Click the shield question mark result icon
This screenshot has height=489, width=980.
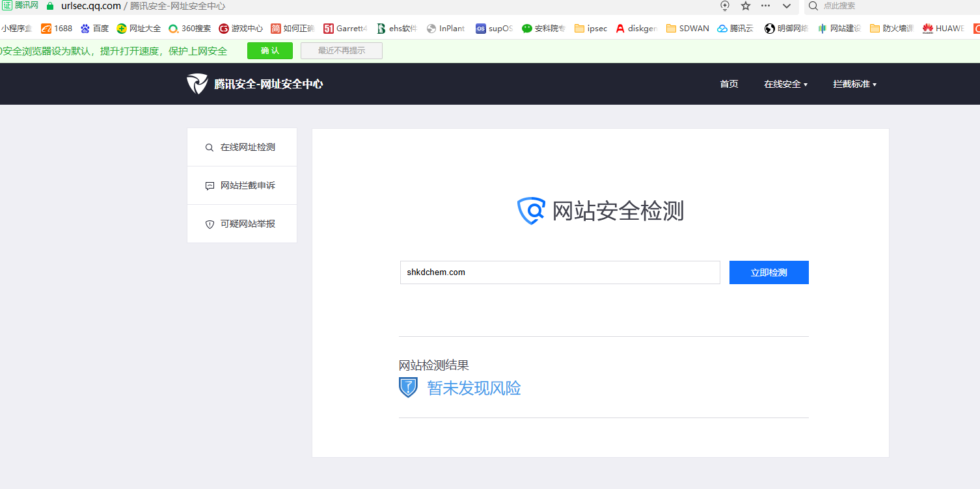point(408,388)
